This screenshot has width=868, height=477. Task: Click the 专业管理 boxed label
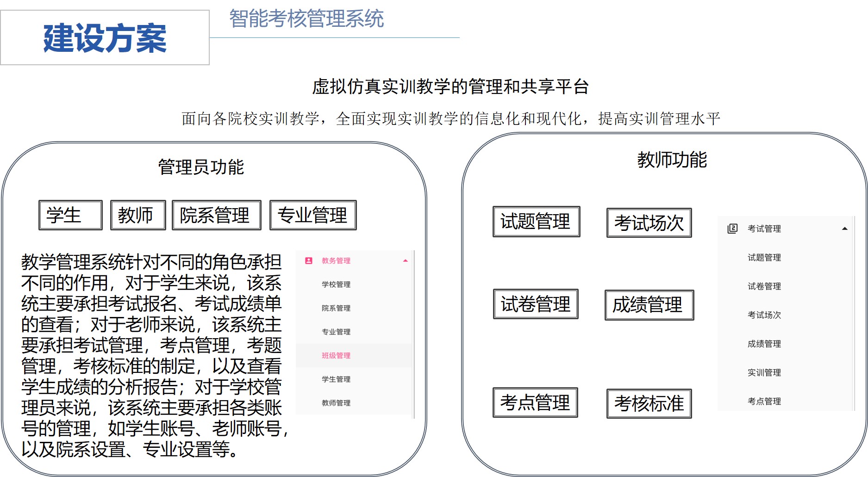point(313,215)
